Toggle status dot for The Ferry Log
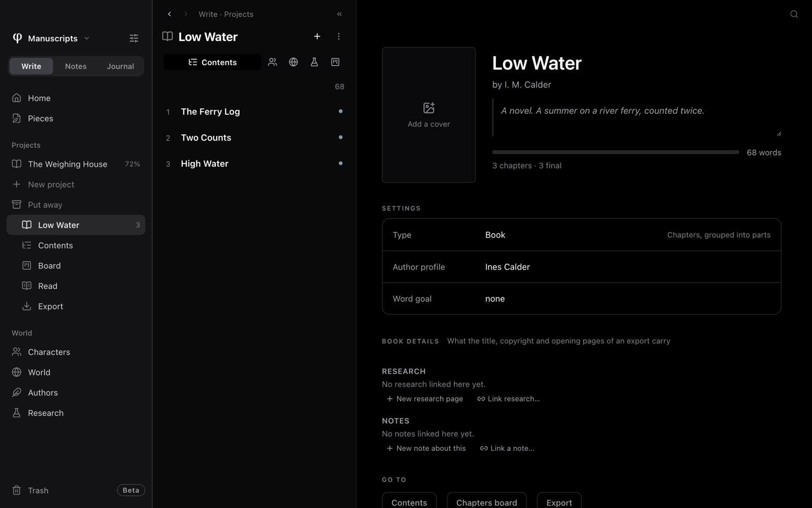The height and width of the screenshot is (508, 812). click(341, 111)
